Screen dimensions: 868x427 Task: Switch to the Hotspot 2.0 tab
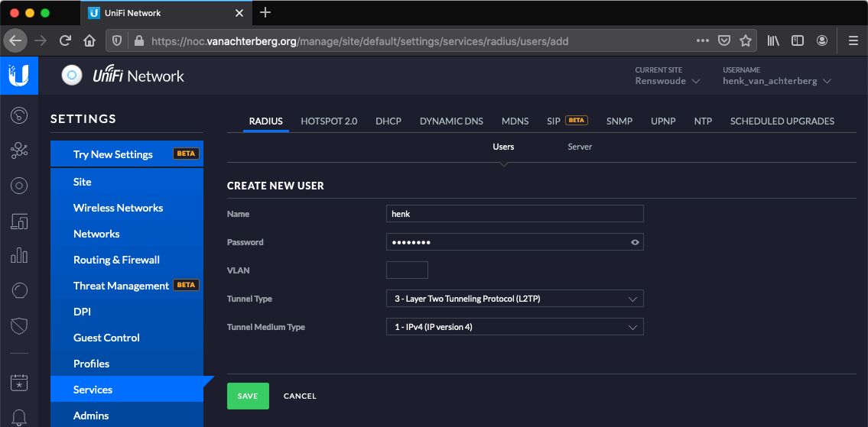[x=329, y=121]
